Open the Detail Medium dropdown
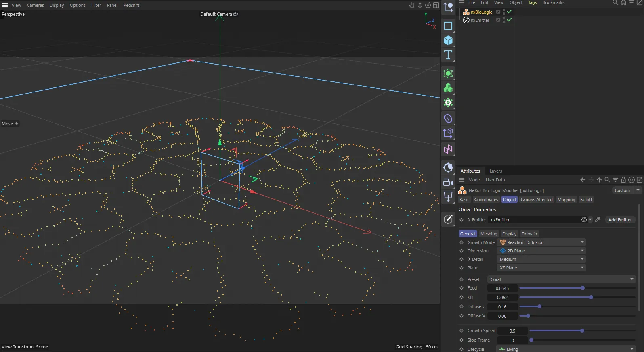This screenshot has width=644, height=352. (541, 259)
